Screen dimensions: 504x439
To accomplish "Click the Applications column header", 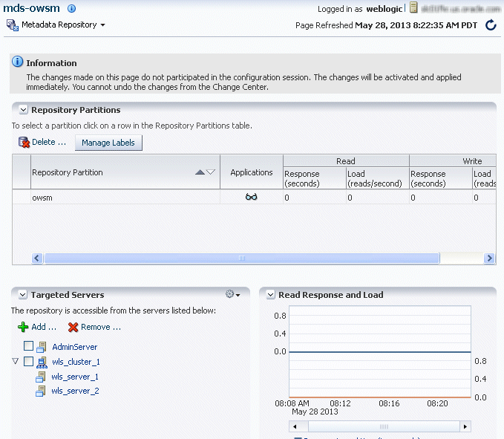I will [252, 172].
